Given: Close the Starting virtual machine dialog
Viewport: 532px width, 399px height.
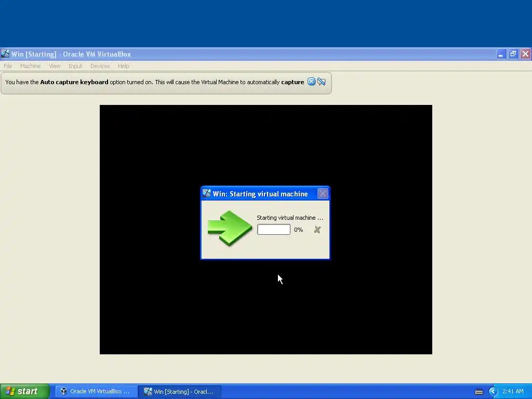Looking at the screenshot, I should click(323, 193).
